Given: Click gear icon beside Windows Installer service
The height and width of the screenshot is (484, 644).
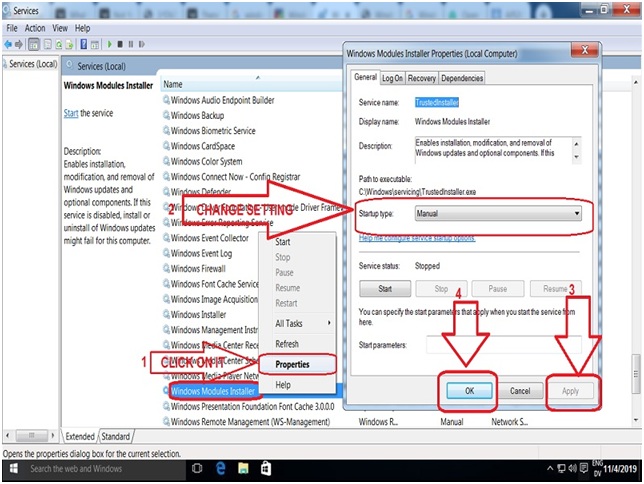Looking at the screenshot, I should tap(166, 315).
